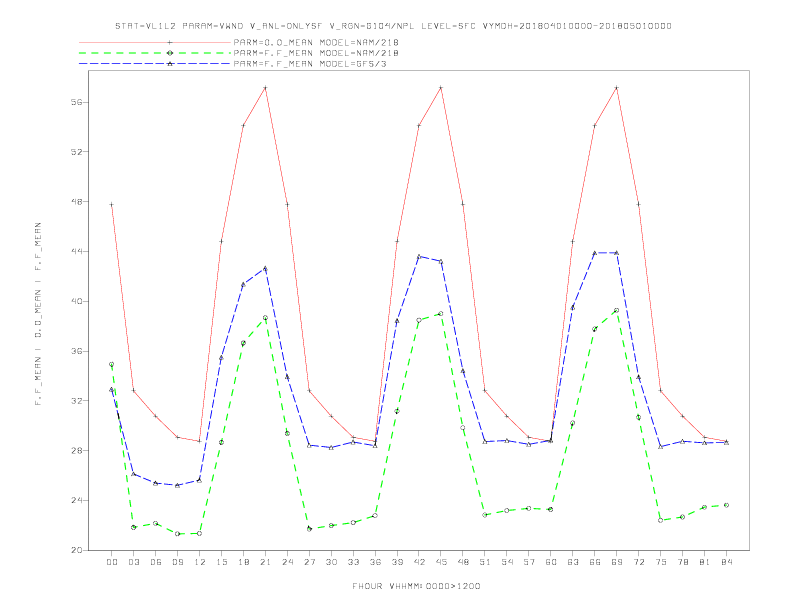Click green circle marker at hour 69

pos(617,311)
